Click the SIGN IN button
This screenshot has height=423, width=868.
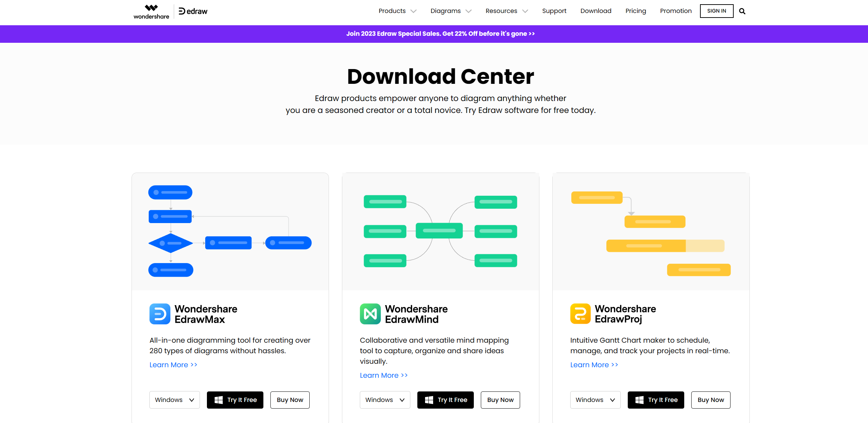click(716, 11)
